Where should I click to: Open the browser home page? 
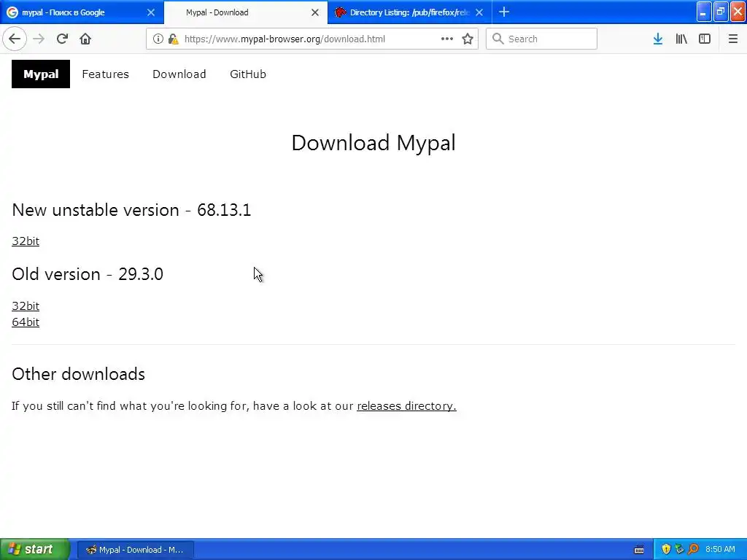(x=85, y=39)
